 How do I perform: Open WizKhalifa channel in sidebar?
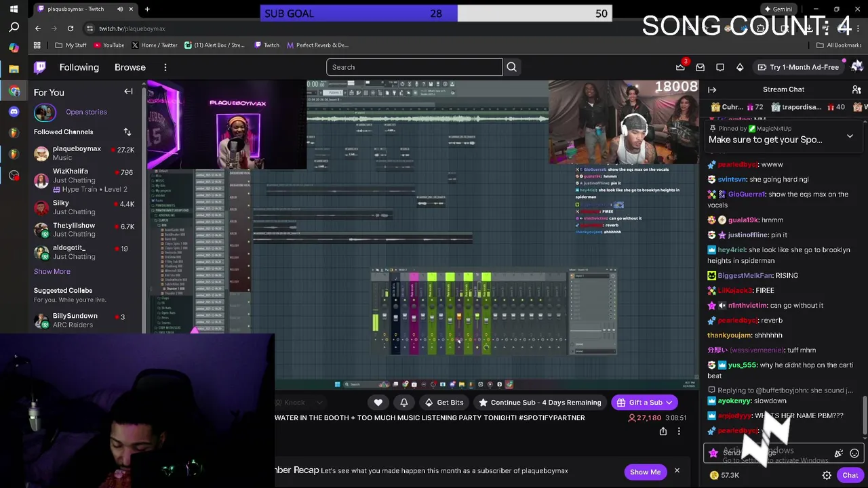point(85,180)
